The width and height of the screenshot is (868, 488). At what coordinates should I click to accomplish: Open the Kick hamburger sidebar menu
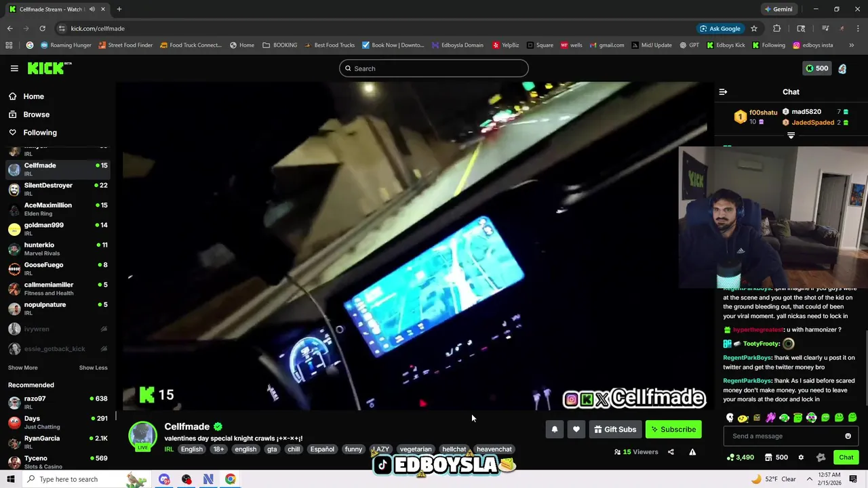point(14,68)
